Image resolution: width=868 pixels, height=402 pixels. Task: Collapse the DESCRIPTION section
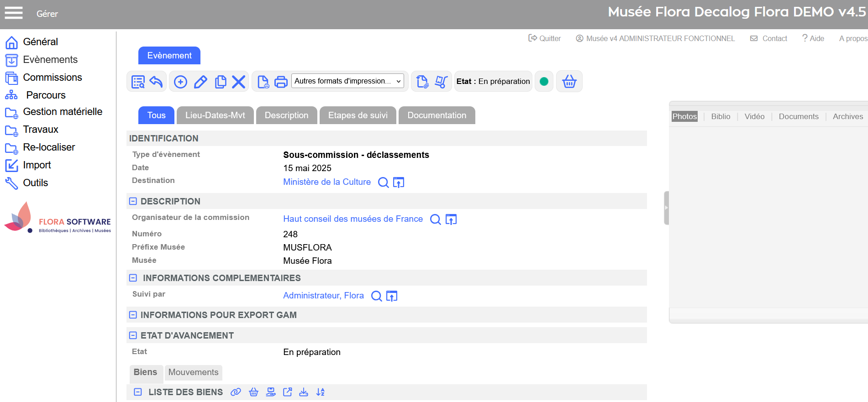(x=133, y=201)
